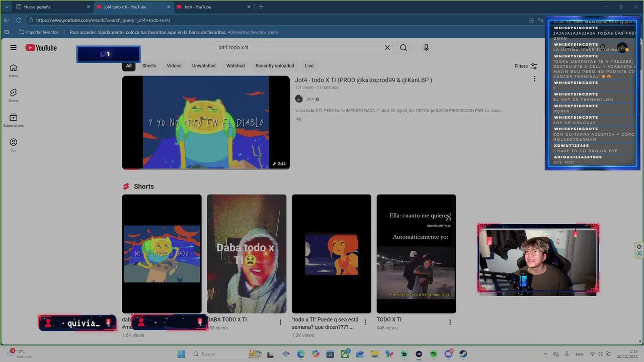Viewport: 644px width, 362px height.
Task: Clear the search query with the X
Action: [x=387, y=48]
